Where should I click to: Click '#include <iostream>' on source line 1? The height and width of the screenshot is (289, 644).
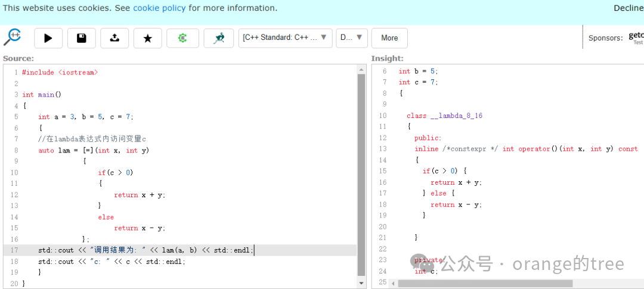(60, 72)
